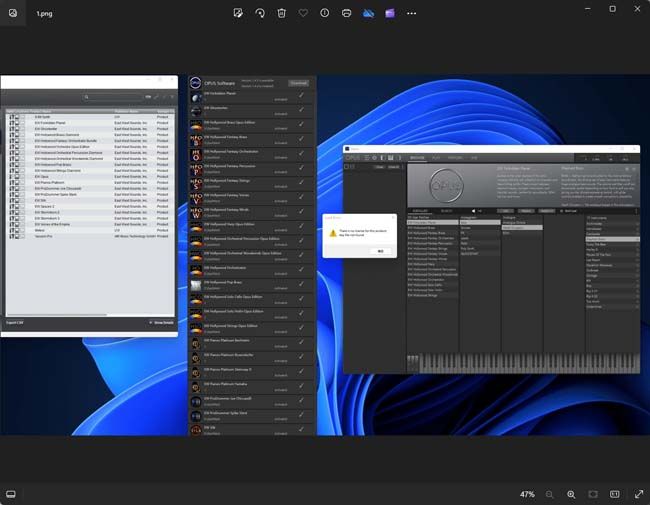The height and width of the screenshot is (505, 650).
Task: Click the zoom-to-fit icon
Action: [593, 494]
